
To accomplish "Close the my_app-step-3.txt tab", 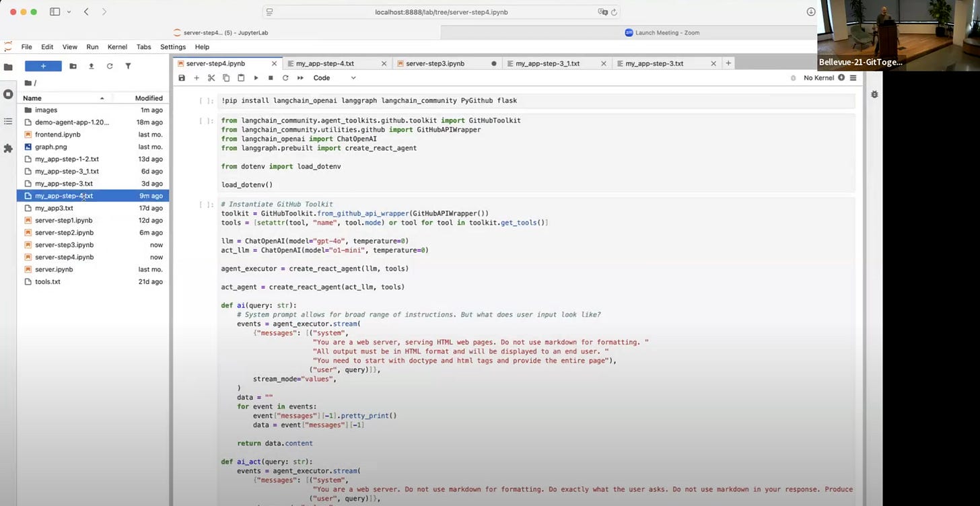I will tap(713, 64).
